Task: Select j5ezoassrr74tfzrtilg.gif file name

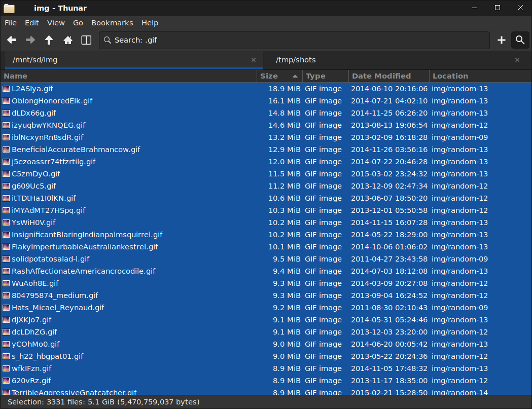Action: (x=54, y=162)
